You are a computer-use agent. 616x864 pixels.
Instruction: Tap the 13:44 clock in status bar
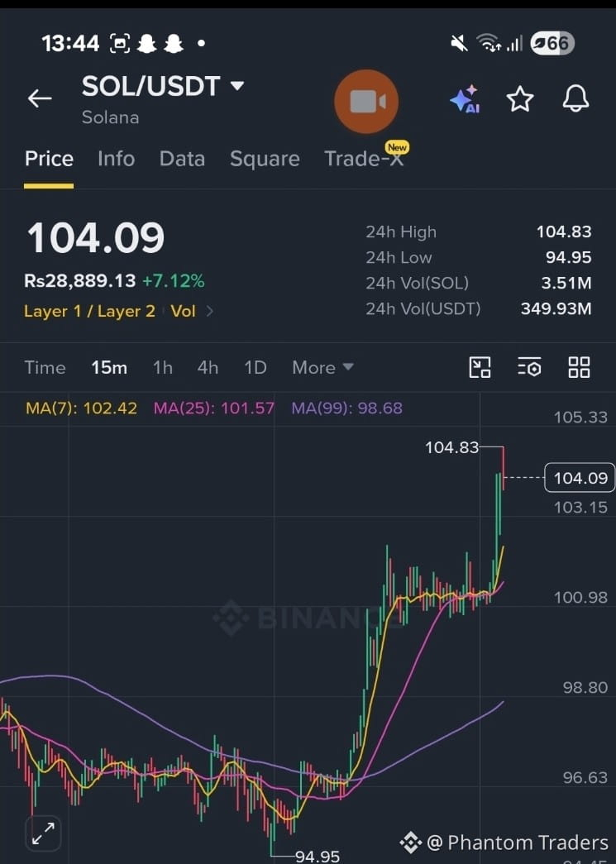[x=70, y=43]
